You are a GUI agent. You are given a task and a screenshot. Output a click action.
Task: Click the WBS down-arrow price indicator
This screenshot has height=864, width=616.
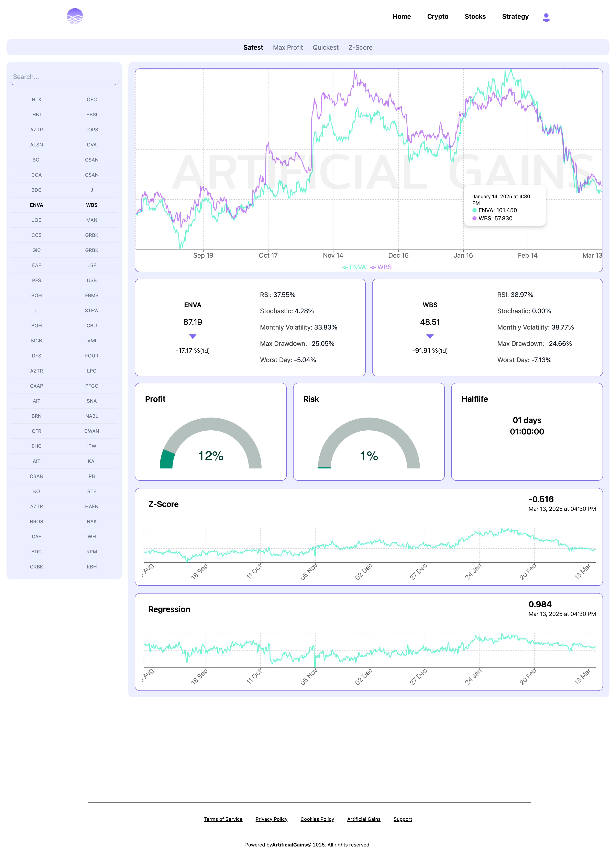(x=430, y=336)
